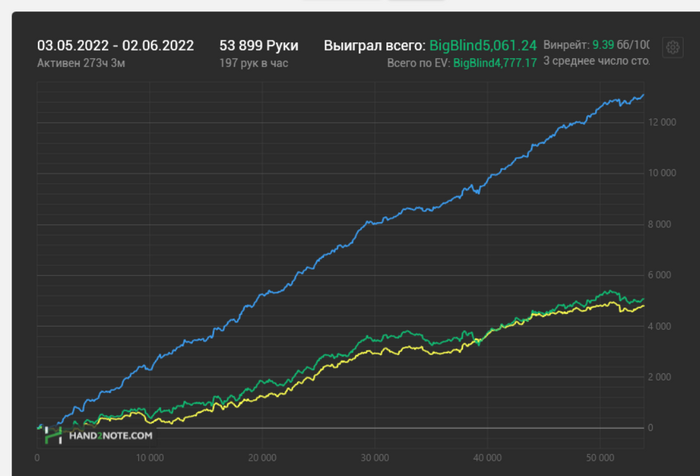Click the winrate value 9.39
The width and height of the screenshot is (700, 476).
coord(603,45)
